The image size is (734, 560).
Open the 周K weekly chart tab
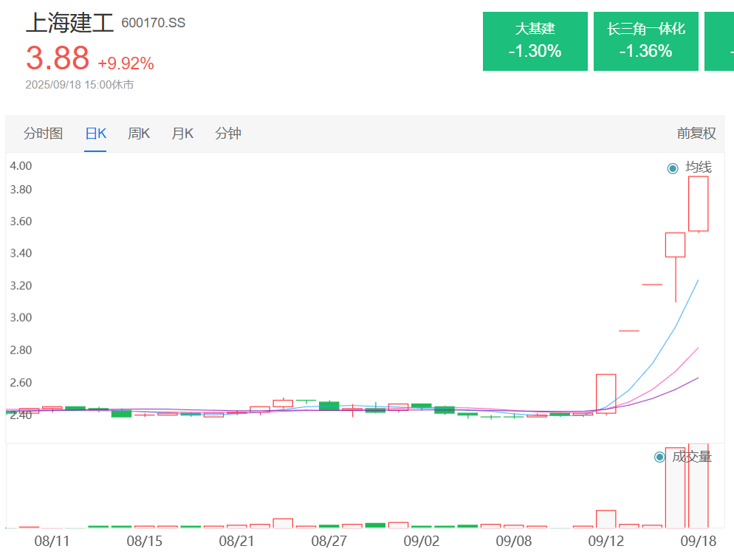click(x=139, y=134)
